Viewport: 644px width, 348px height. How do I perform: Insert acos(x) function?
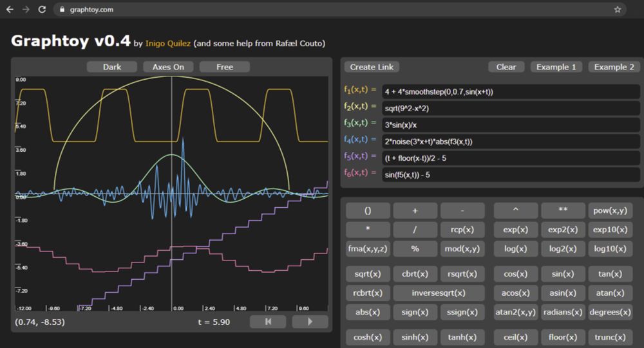tap(515, 293)
